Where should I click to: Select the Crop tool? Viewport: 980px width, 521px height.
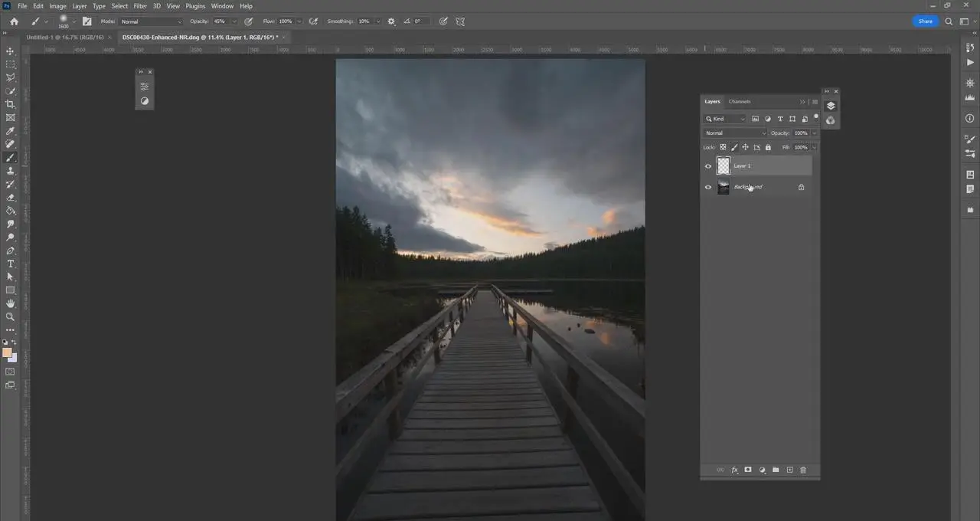[10, 104]
